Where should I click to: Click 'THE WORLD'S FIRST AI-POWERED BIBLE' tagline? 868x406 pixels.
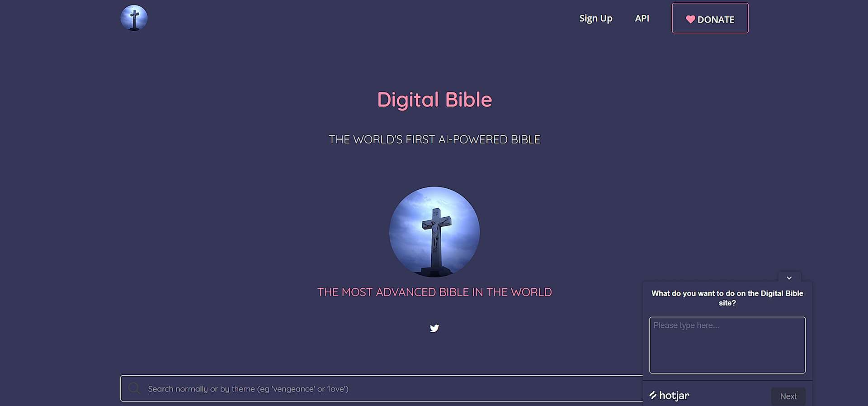coord(434,139)
